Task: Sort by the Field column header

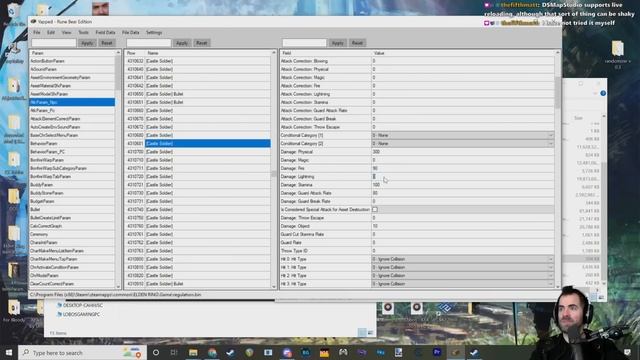Action: [325, 53]
